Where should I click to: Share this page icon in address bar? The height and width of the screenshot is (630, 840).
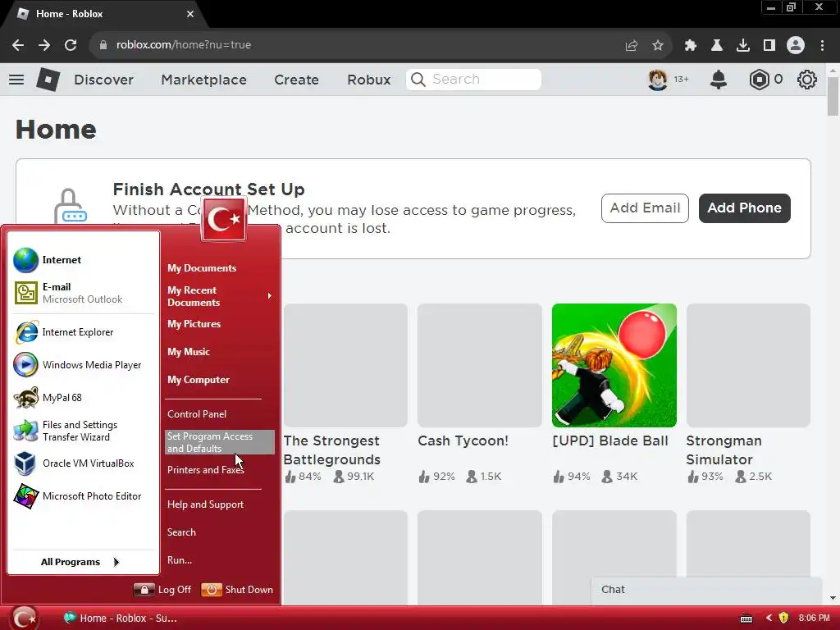click(x=632, y=46)
